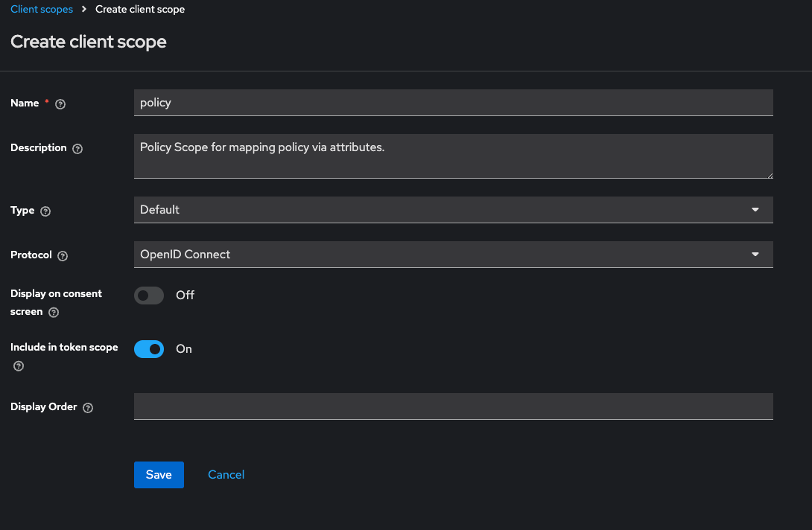Open help icon for Display on consent screen
This screenshot has height=530, width=812.
pos(54,312)
